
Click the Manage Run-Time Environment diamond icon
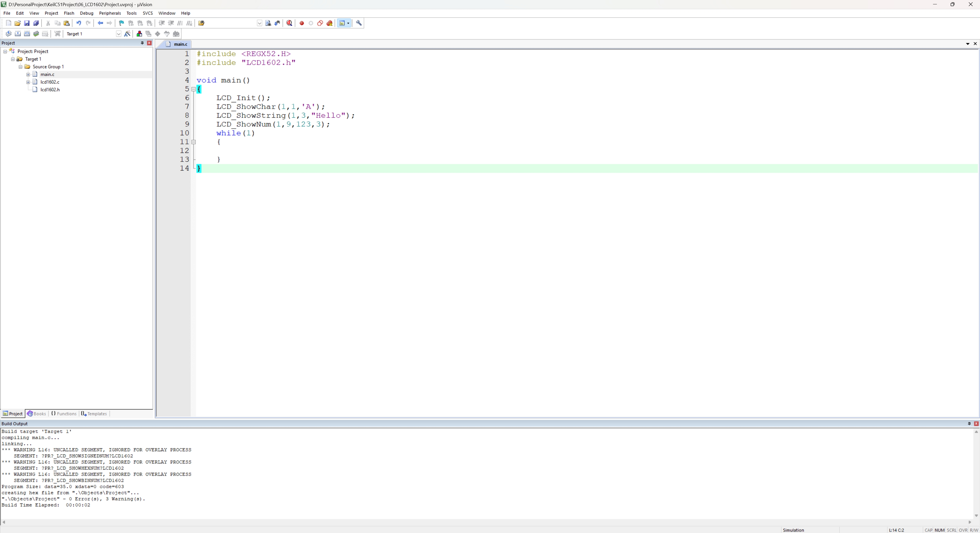(158, 34)
